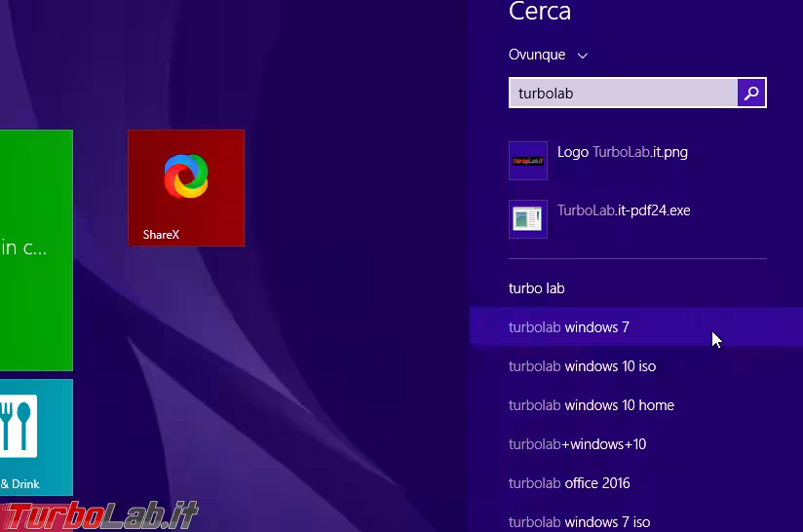Select suggestion 'turbolab windows 7'

[x=636, y=327]
